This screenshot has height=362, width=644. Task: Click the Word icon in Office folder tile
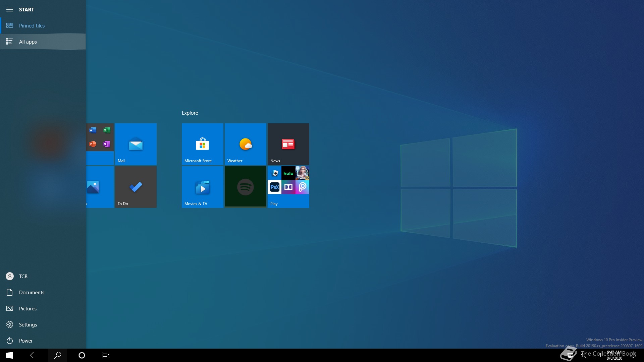(93, 130)
